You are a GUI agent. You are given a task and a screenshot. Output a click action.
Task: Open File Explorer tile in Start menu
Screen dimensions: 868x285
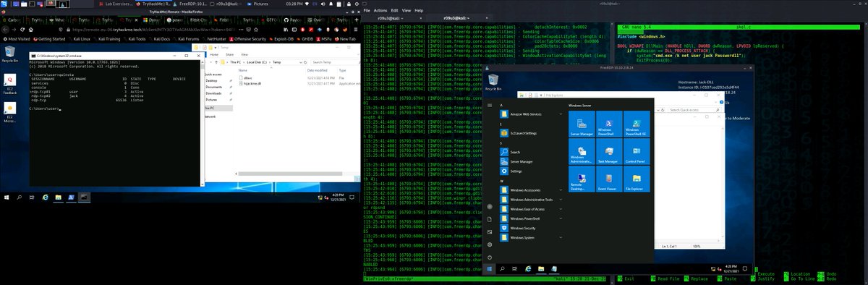click(637, 179)
